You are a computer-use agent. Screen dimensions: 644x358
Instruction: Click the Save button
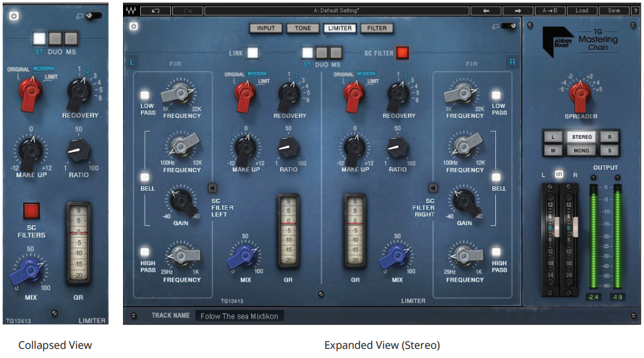point(614,11)
